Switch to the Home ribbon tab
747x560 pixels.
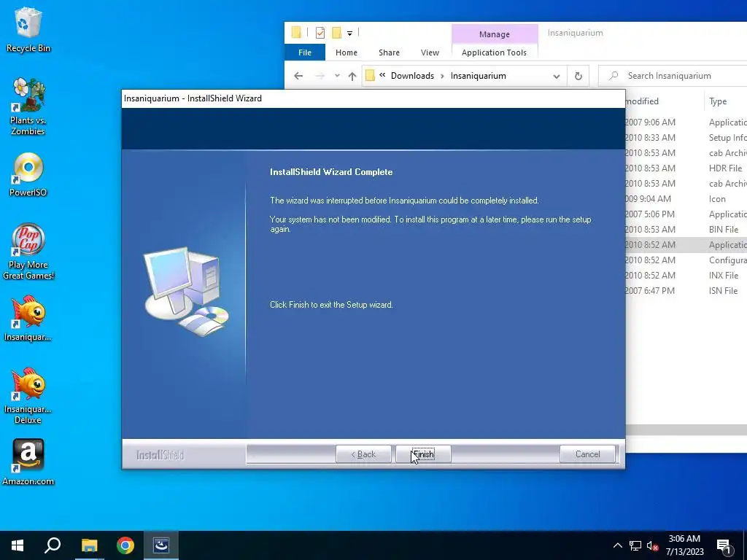(x=347, y=52)
